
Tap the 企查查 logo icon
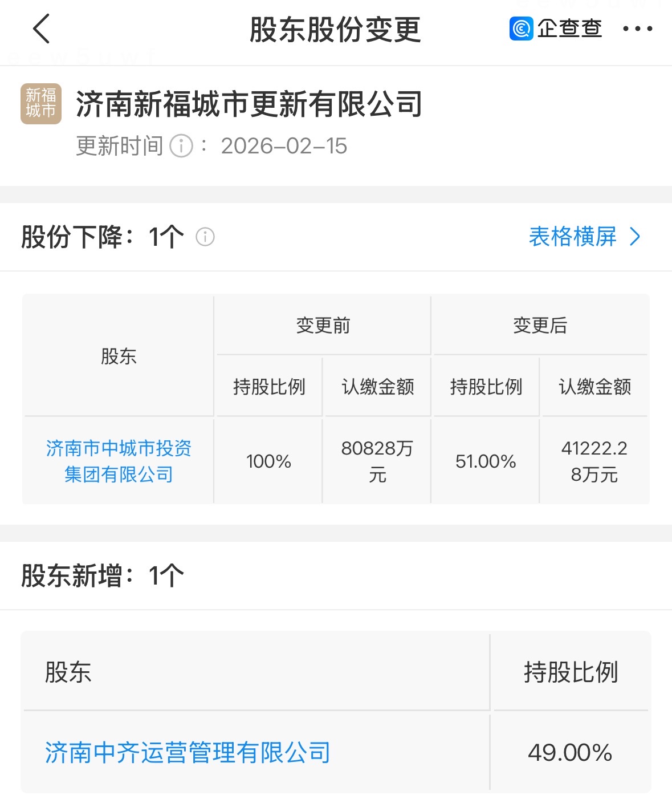[521, 29]
